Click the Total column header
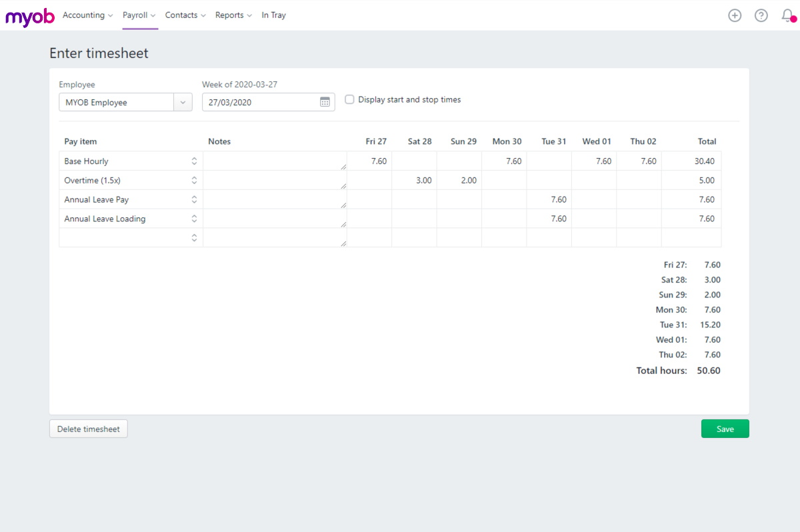 707,141
